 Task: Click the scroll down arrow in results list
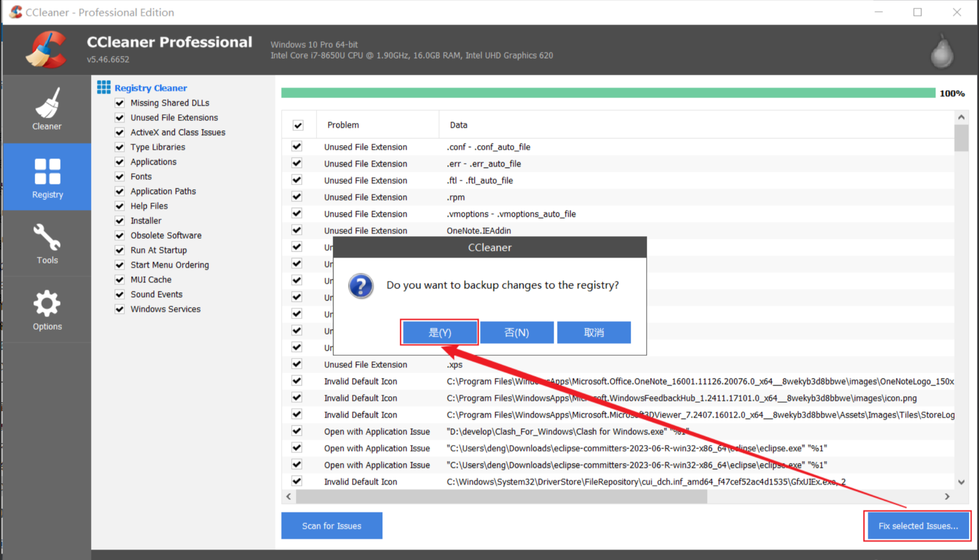click(x=961, y=482)
